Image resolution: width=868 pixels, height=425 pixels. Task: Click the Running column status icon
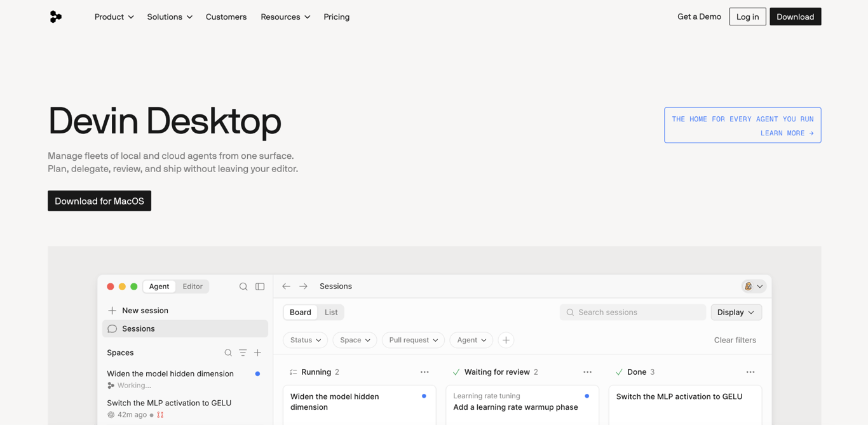[293, 372]
